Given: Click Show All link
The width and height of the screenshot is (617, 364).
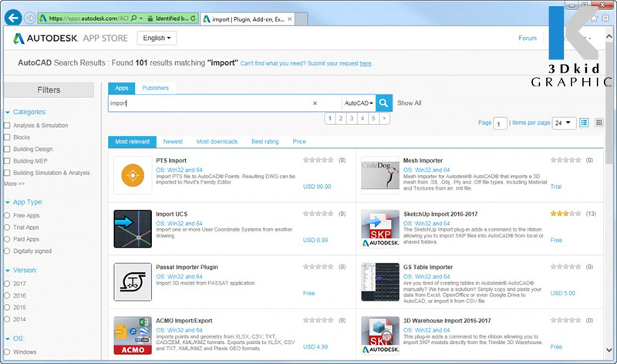Looking at the screenshot, I should click(410, 103).
